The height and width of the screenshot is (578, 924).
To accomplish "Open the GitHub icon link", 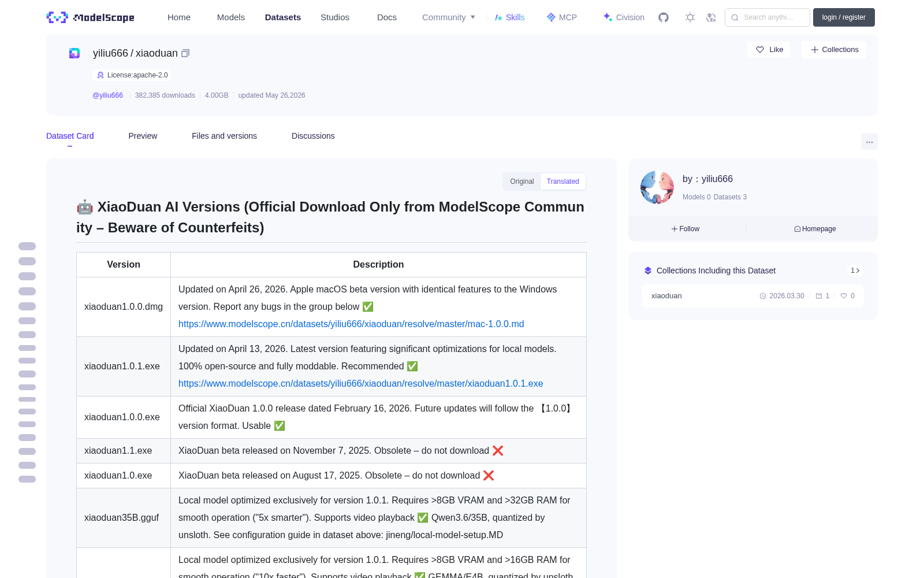I will click(664, 17).
